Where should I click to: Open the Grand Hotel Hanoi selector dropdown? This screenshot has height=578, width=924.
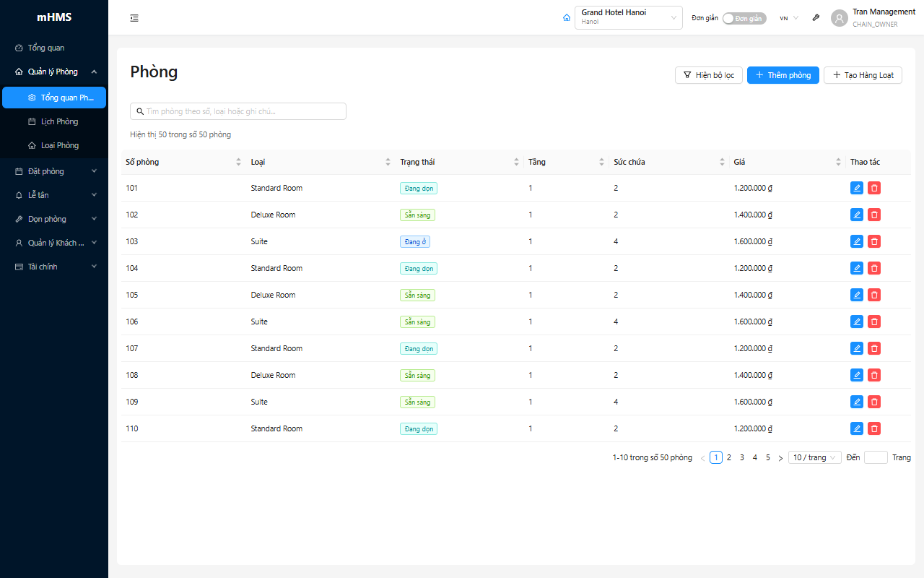tap(629, 17)
